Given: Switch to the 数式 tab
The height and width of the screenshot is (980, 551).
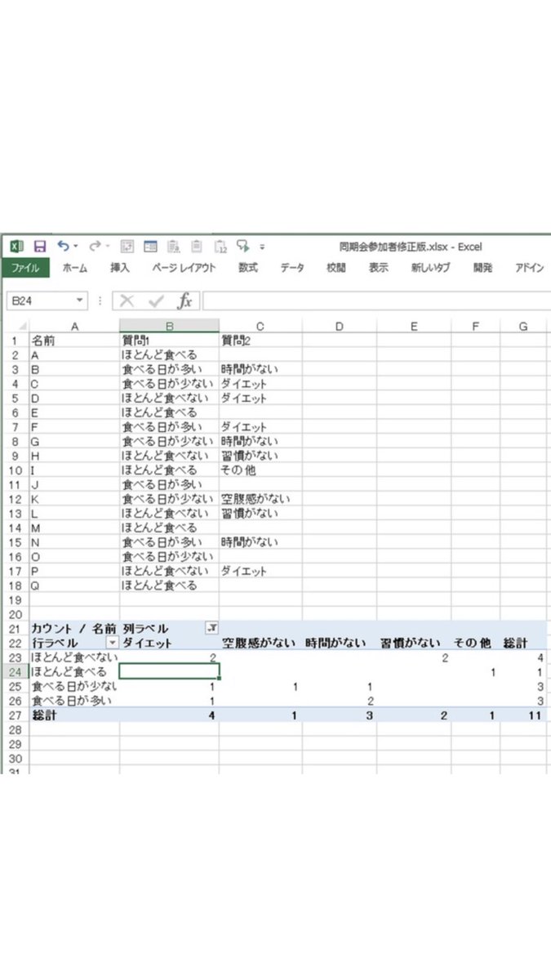Looking at the screenshot, I should 248,268.
